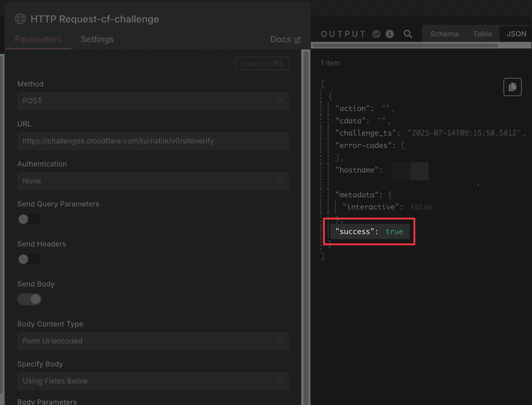The height and width of the screenshot is (405, 532).
Task: Turn on the Send Headers switch
Action: point(29,259)
